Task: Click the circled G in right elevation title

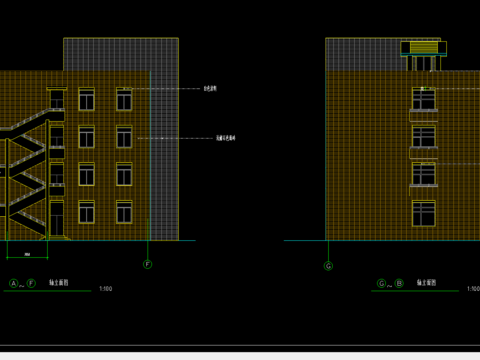Action: click(x=381, y=283)
